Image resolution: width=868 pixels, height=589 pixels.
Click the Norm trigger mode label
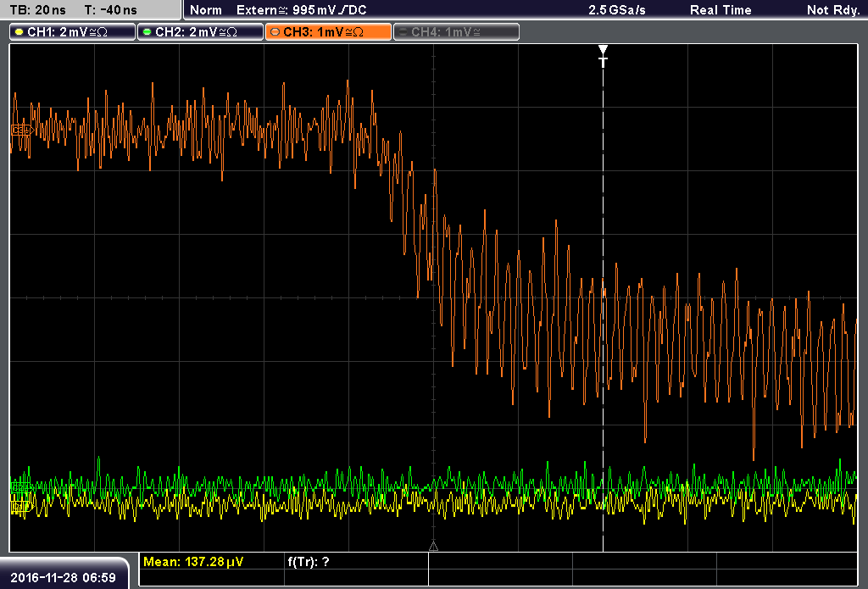205,10
